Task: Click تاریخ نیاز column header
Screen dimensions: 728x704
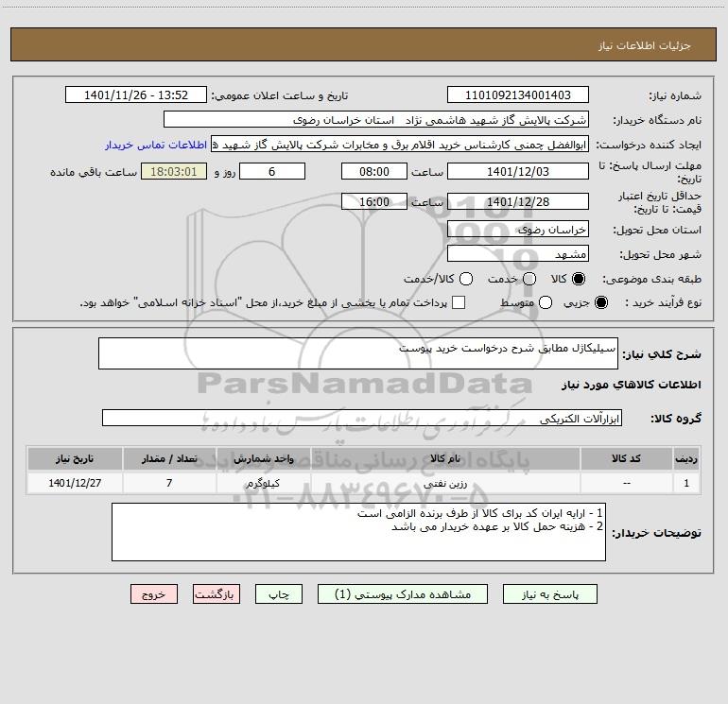Action: (x=75, y=458)
